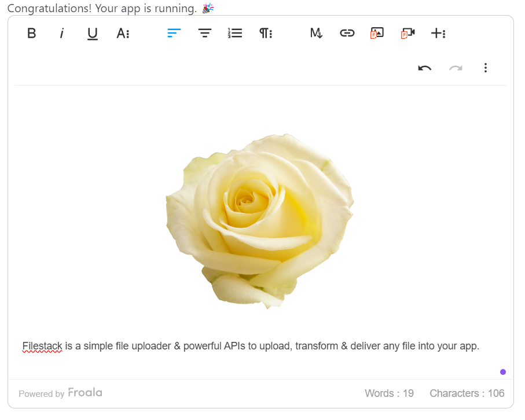
Task: Open the More Text options
Action: pos(123,33)
